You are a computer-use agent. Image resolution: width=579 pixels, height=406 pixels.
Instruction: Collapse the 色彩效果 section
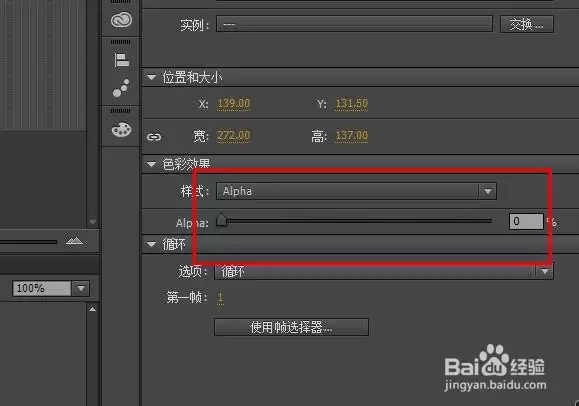click(x=151, y=164)
